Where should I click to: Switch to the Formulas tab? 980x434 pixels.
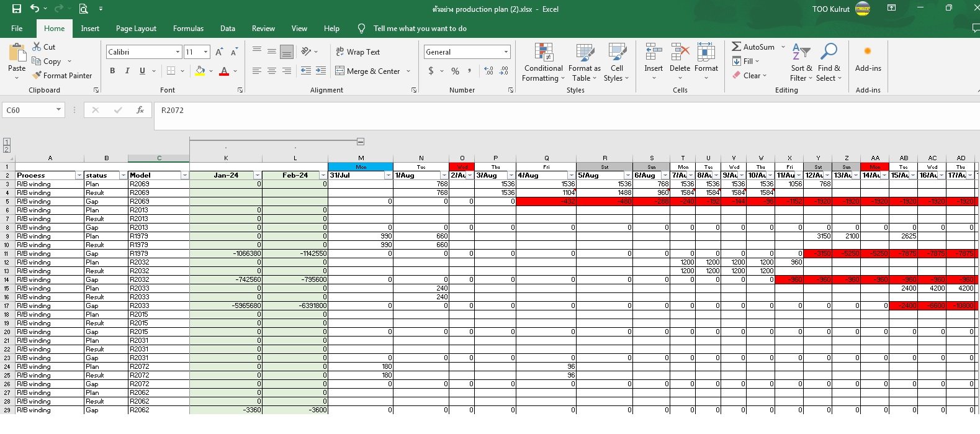[x=188, y=29]
